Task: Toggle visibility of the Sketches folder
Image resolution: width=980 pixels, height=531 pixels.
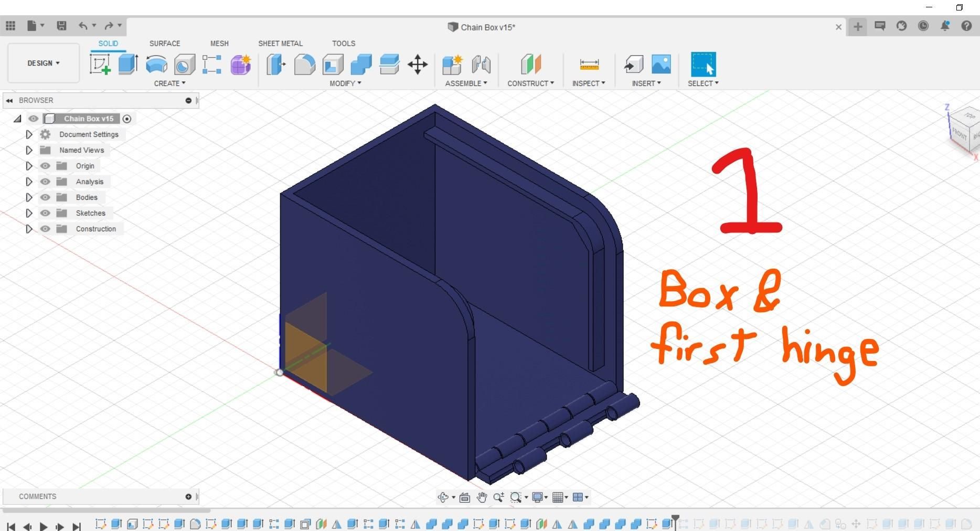Action: point(45,213)
